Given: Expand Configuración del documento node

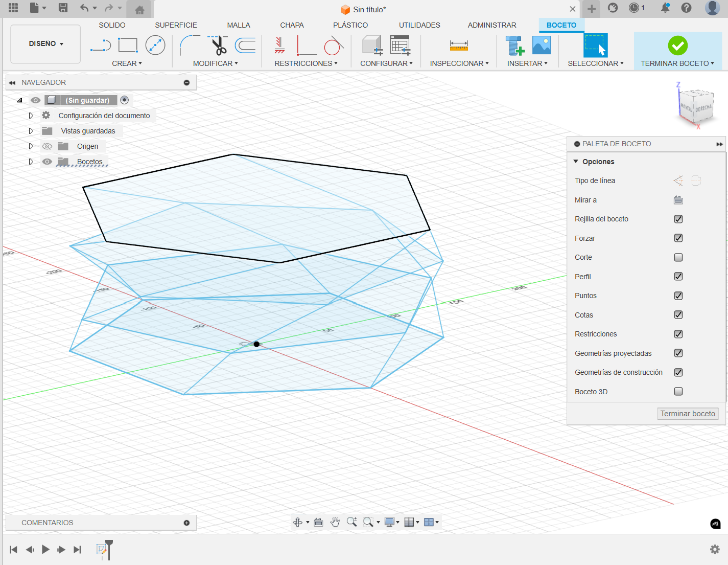Looking at the screenshot, I should click(31, 116).
